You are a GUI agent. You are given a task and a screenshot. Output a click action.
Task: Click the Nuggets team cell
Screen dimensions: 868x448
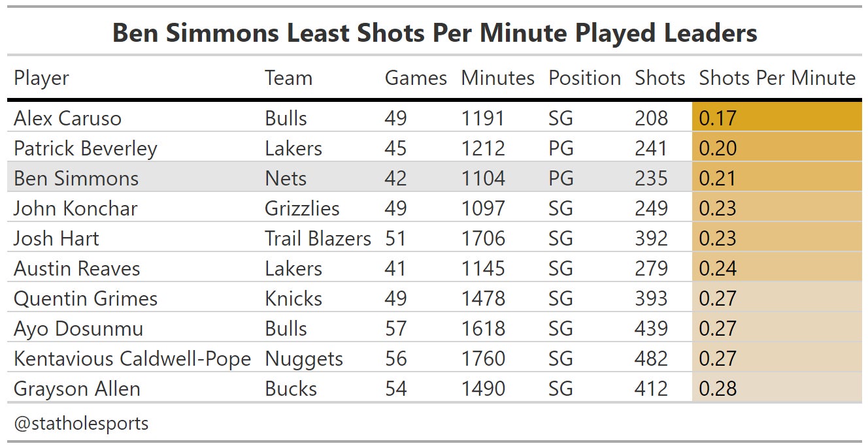[x=304, y=359]
